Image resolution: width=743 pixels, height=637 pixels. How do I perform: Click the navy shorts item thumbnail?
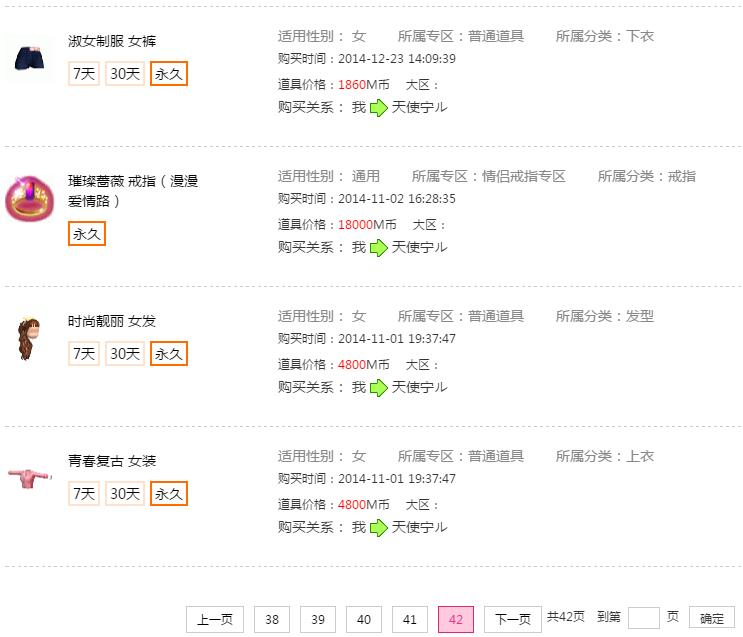click(29, 59)
